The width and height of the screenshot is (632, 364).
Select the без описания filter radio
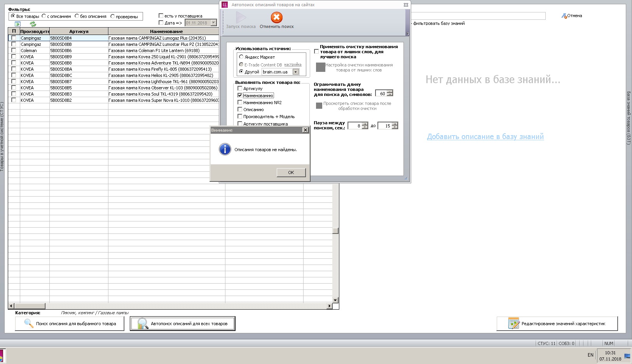[x=77, y=16]
